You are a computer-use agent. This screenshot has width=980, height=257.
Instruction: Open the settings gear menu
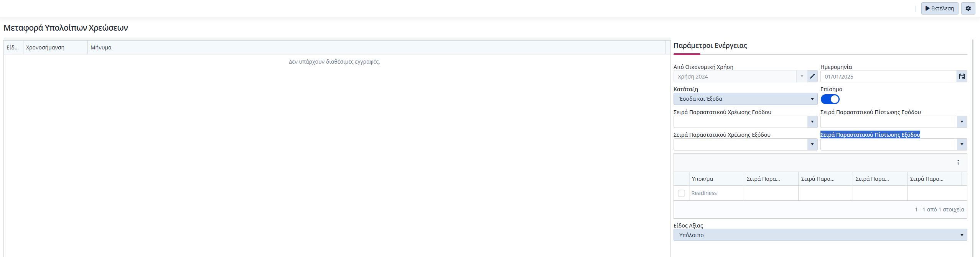(968, 8)
